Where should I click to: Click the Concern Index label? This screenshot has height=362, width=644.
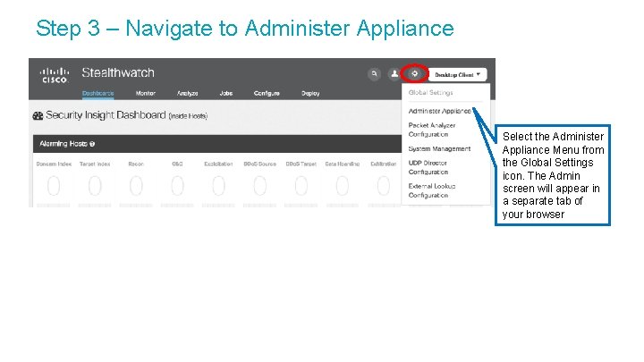54,164
